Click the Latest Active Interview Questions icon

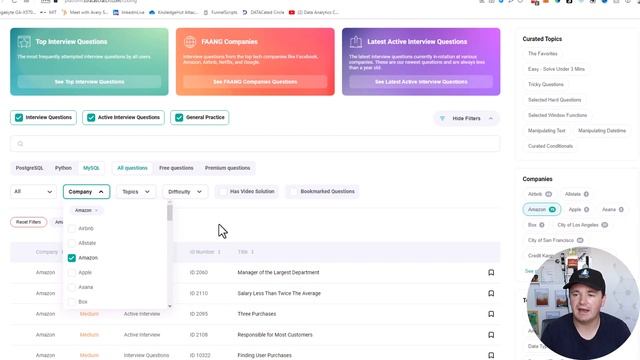tap(356, 42)
